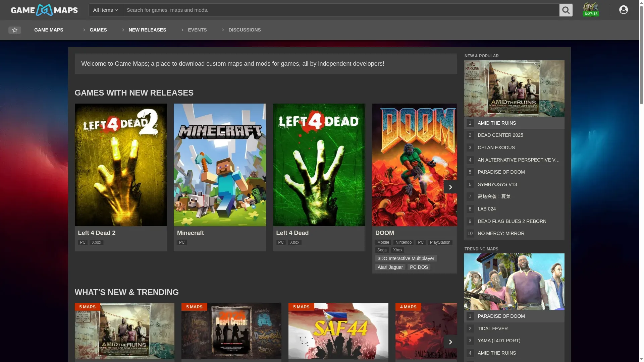Viewport: 644px width, 362px height.
Task: Open the Left 4 Dead cover art
Action: pyautogui.click(x=319, y=165)
